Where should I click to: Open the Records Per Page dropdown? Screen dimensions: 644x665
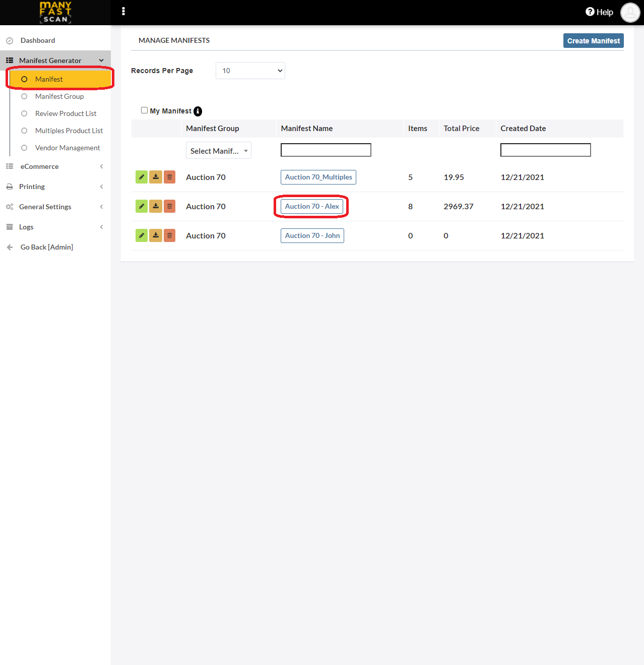tap(250, 71)
